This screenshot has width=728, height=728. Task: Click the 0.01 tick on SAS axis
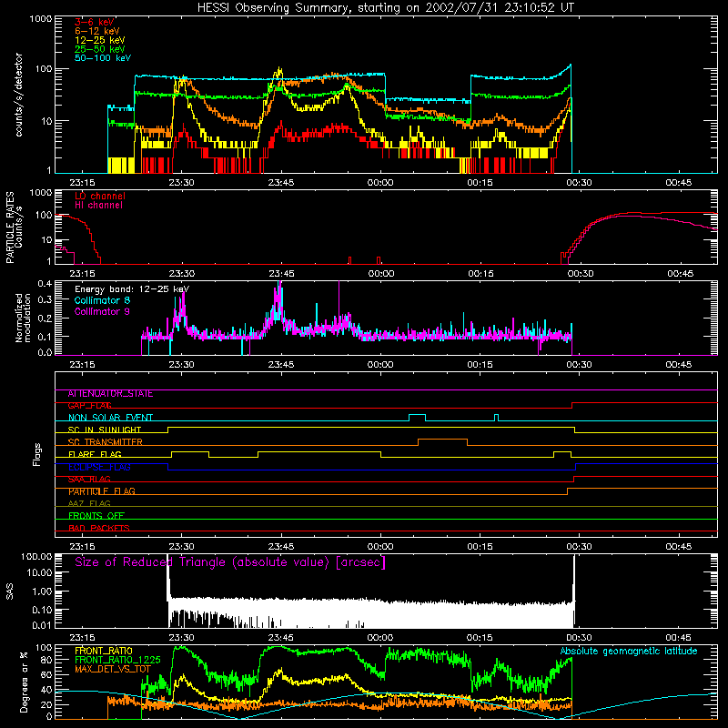(42, 625)
